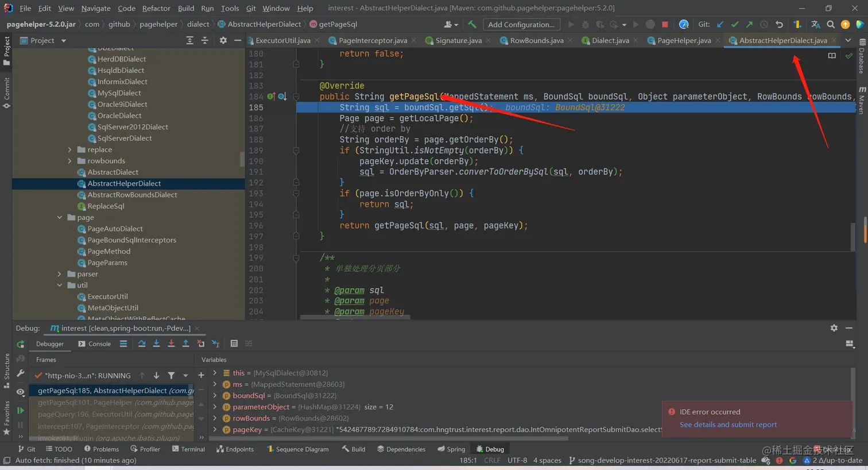Click Git rollback undo icon

tap(779, 24)
